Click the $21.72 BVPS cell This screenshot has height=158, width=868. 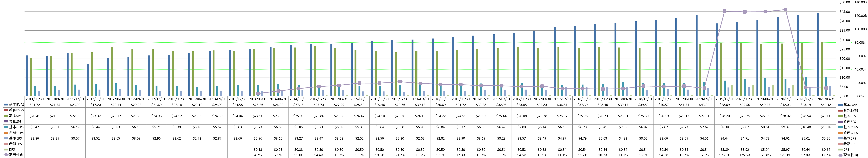point(35,105)
